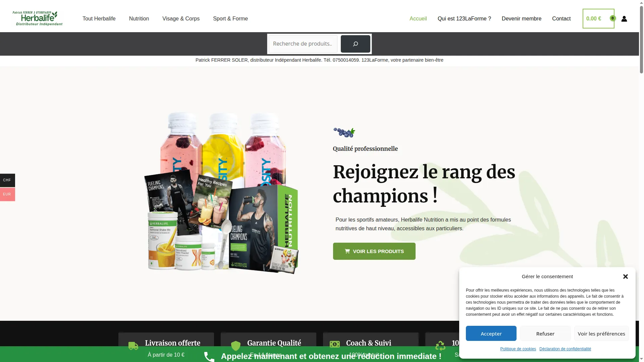Image resolution: width=644 pixels, height=362 pixels.
Task: Click the Patrick FERRER SOLER distributor info line
Action: pyautogui.click(x=319, y=60)
